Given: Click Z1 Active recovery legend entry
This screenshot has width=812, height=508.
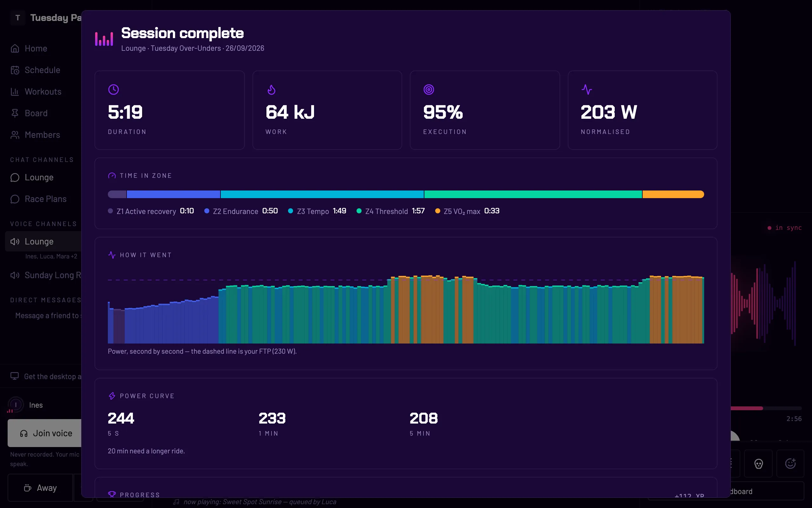Looking at the screenshot, I should point(151,211).
